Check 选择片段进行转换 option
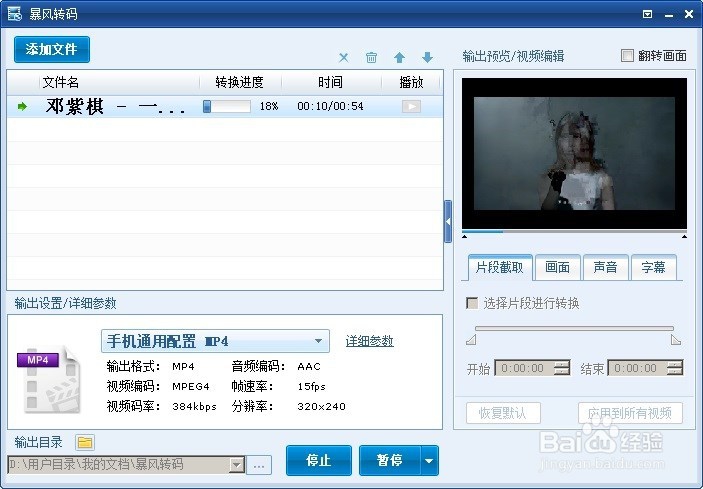This screenshot has height=489, width=703. tap(472, 303)
